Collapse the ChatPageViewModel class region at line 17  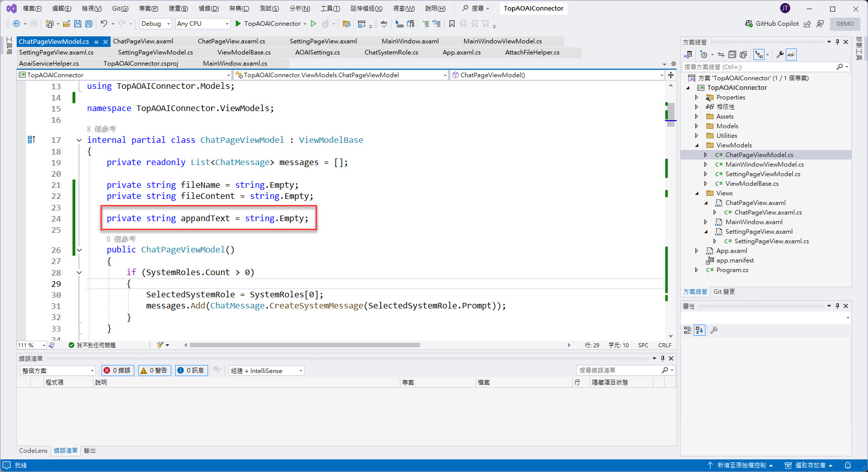tap(79, 140)
